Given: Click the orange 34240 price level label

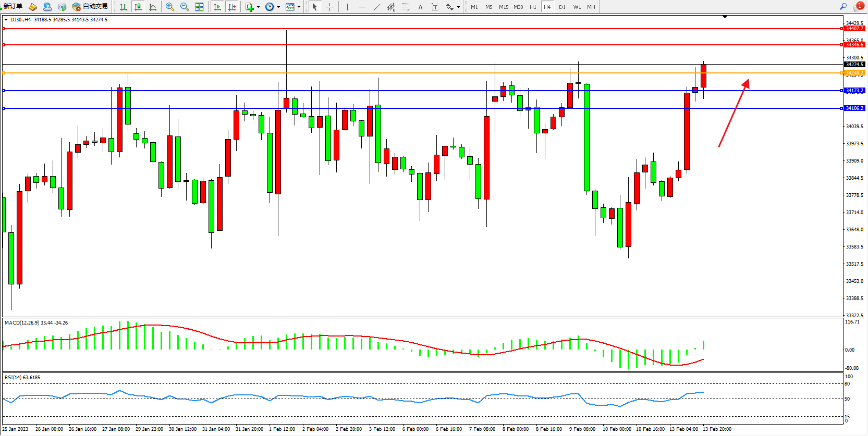Looking at the screenshot, I should (854, 73).
